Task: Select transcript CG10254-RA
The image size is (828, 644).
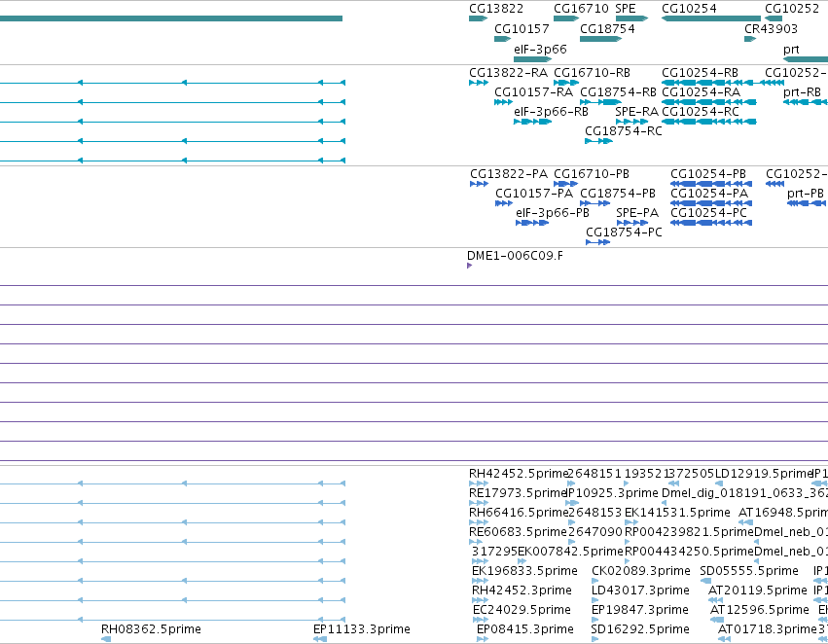Action: pyautogui.click(x=708, y=102)
